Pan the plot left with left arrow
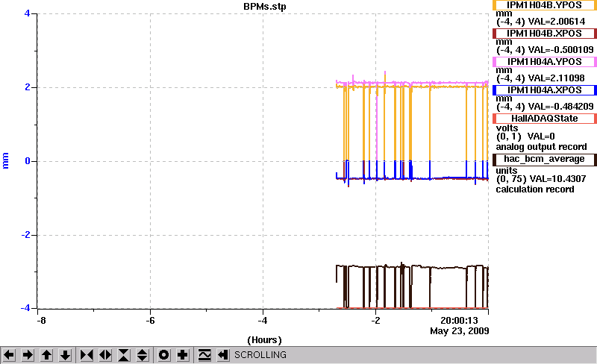Viewport: 597px width, 364px height. [x=9, y=355]
